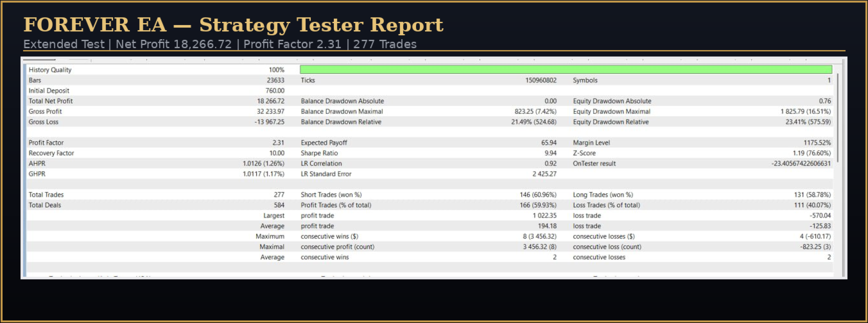Image resolution: width=868 pixels, height=323 pixels.
Task: Click the Total Trades value 277
Action: coord(279,195)
